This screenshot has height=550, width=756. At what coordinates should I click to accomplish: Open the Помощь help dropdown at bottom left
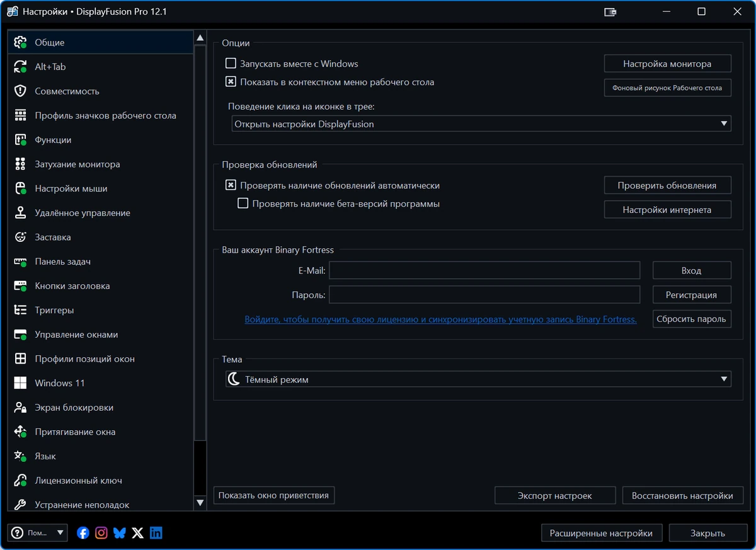[38, 533]
